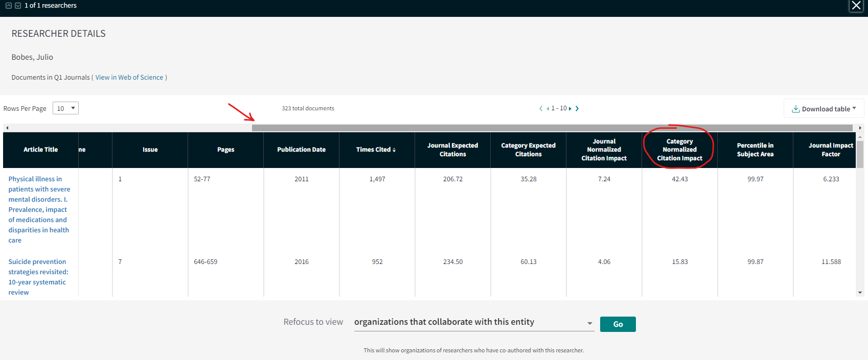Jump to last page with right chevron
The height and width of the screenshot is (360, 868).
577,108
